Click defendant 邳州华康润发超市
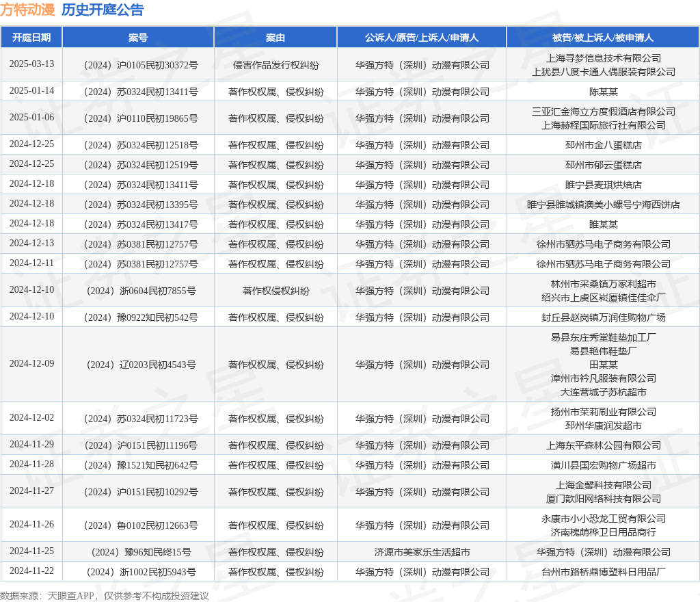This screenshot has width=700, height=602. (x=604, y=426)
